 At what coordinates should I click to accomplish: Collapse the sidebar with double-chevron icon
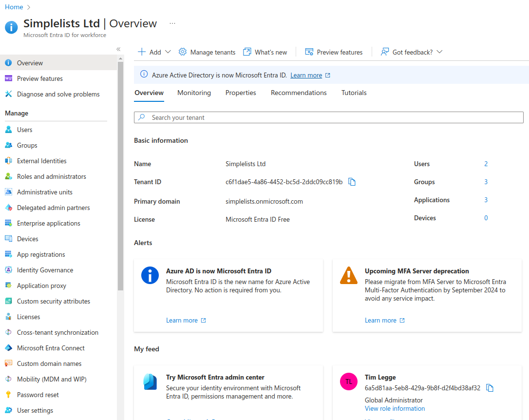[118, 49]
